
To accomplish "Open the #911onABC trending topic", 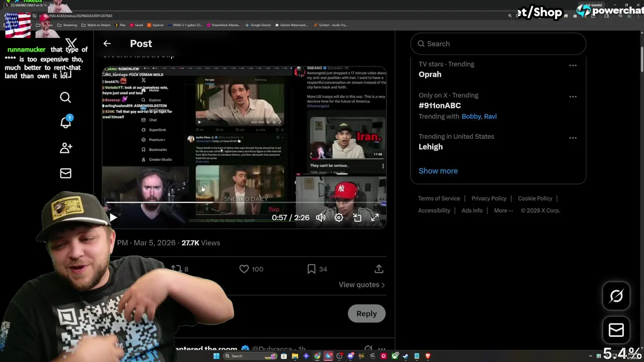I will [x=440, y=106].
